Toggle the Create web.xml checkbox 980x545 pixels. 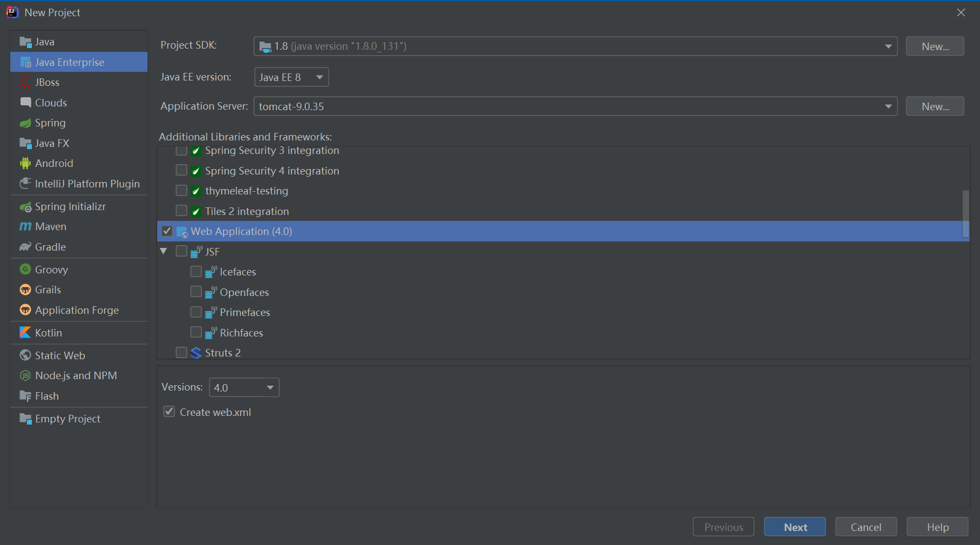[169, 412]
